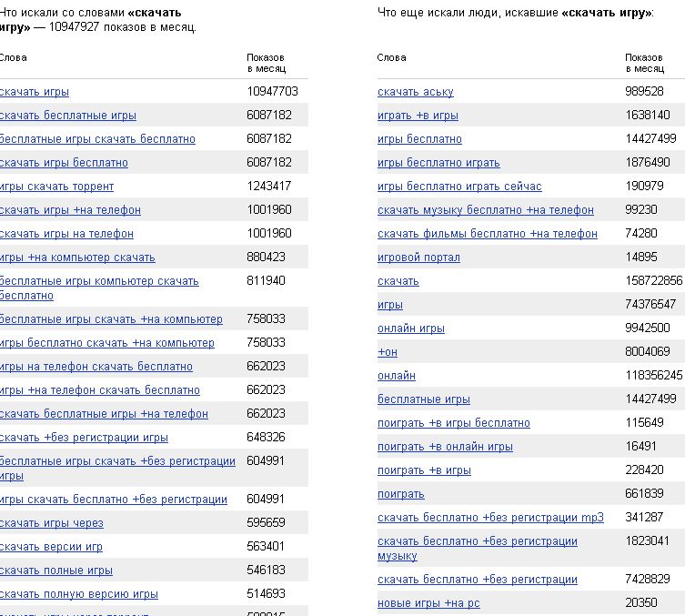This screenshot has width=685, height=616.
Task: Open the «скачать аську» link
Action: [x=416, y=92]
